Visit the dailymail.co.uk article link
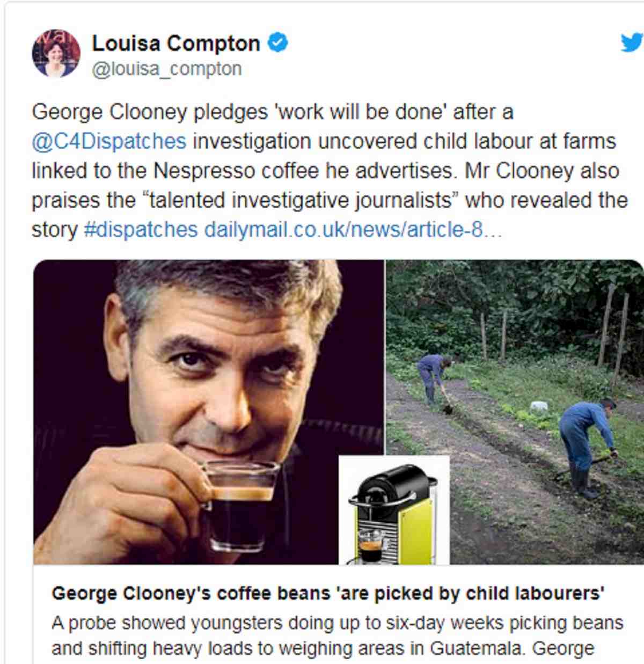644x664 pixels. (353, 230)
